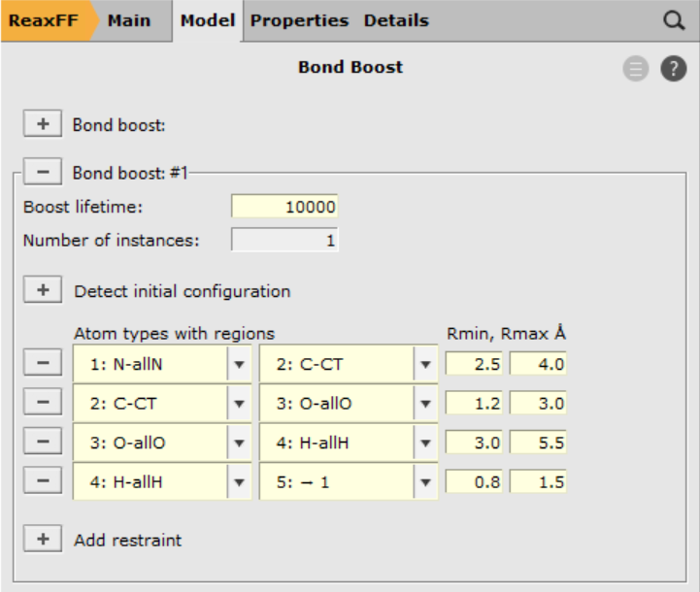
Task: Click the Bond Boost panel title
Action: [350, 67]
